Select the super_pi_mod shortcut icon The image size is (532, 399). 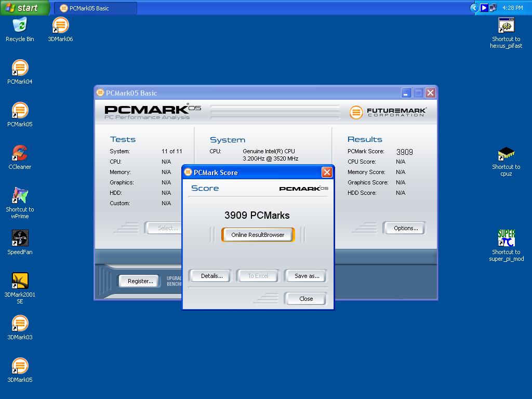tap(506, 238)
